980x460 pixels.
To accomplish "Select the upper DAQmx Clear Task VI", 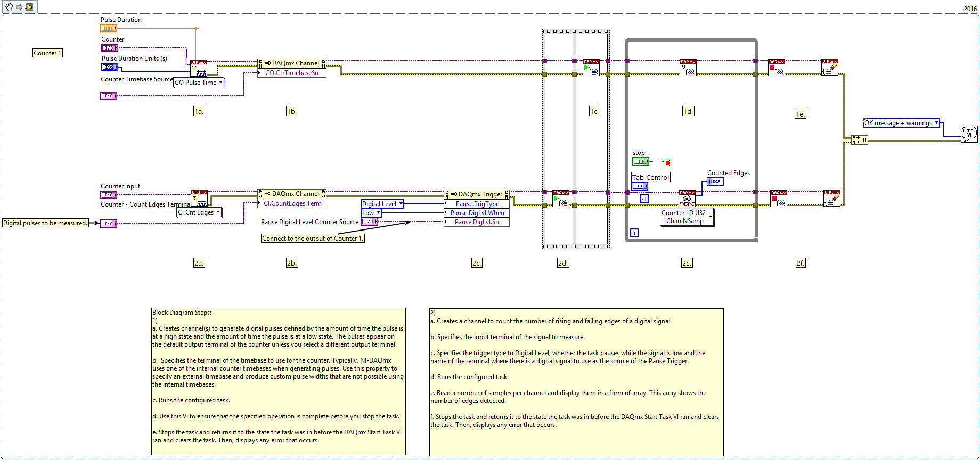I will [830, 67].
